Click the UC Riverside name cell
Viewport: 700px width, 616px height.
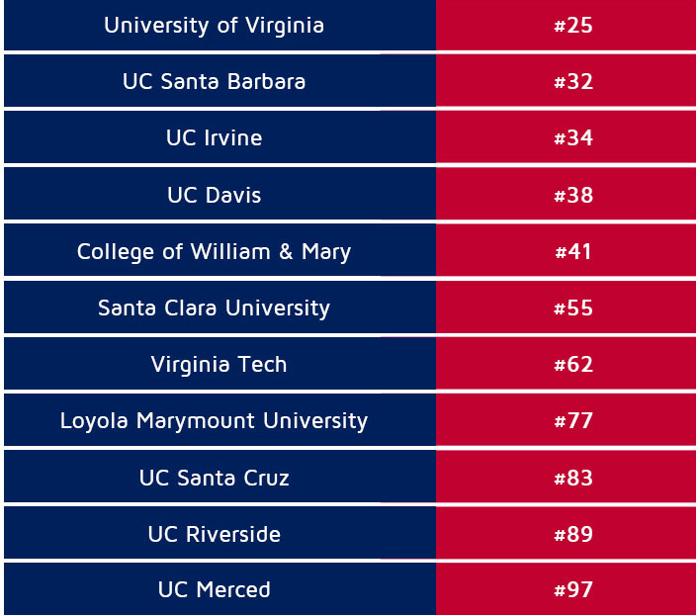[215, 534]
